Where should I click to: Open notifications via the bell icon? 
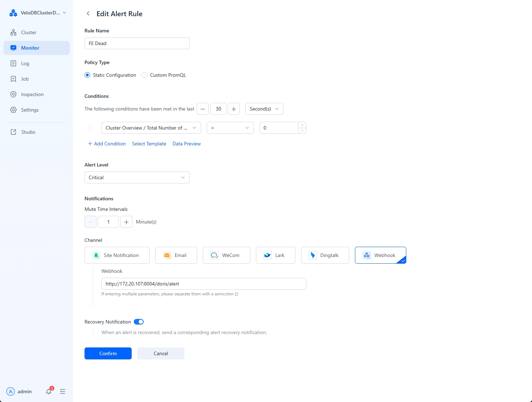click(49, 391)
